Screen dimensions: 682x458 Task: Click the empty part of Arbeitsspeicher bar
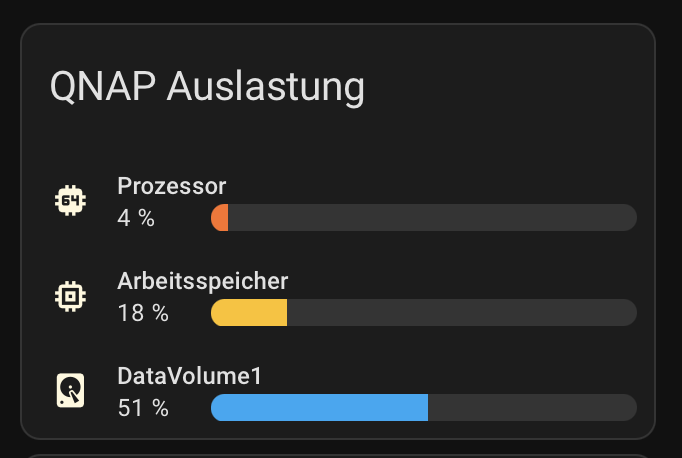coord(462,312)
